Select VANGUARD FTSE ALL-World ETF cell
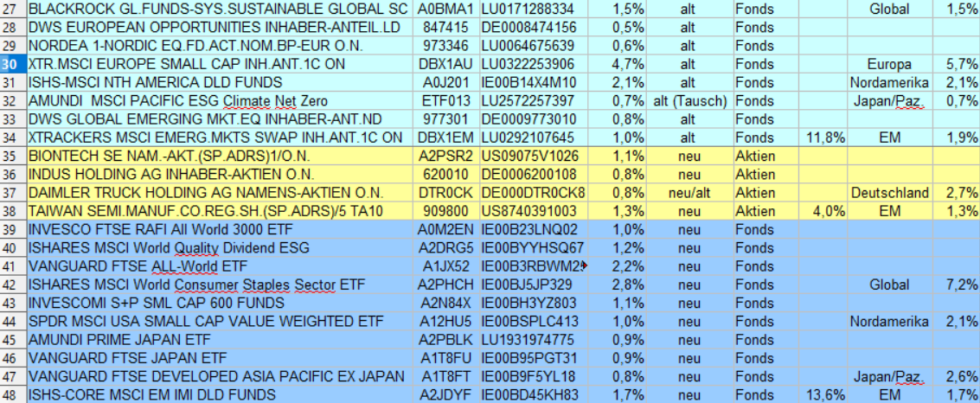 (x=220, y=266)
